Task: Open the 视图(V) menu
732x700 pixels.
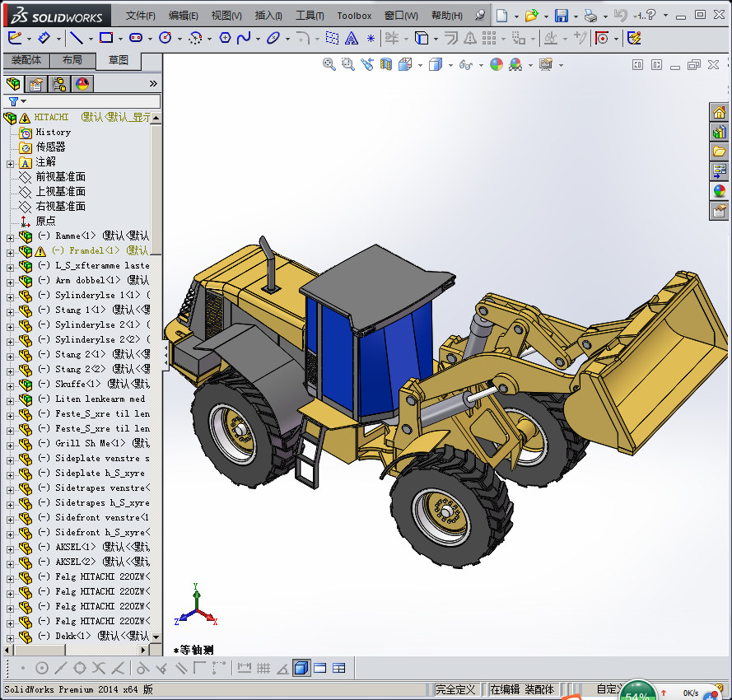Action: (x=226, y=16)
